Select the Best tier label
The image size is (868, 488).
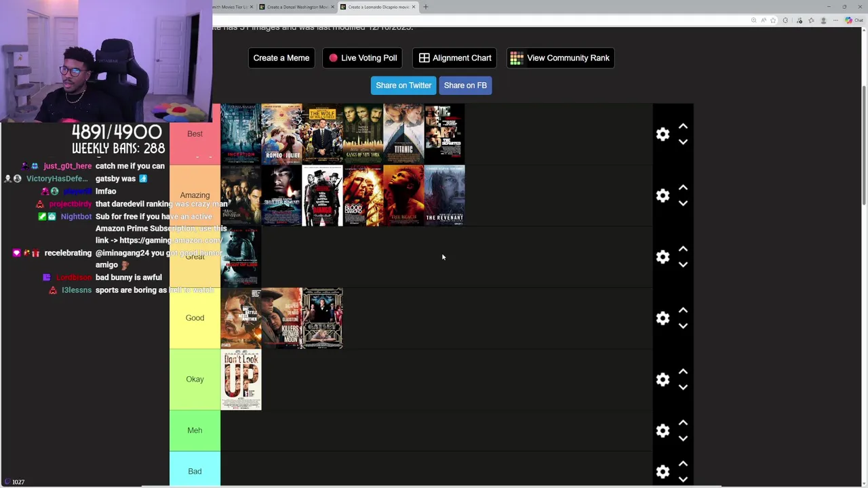(x=195, y=134)
